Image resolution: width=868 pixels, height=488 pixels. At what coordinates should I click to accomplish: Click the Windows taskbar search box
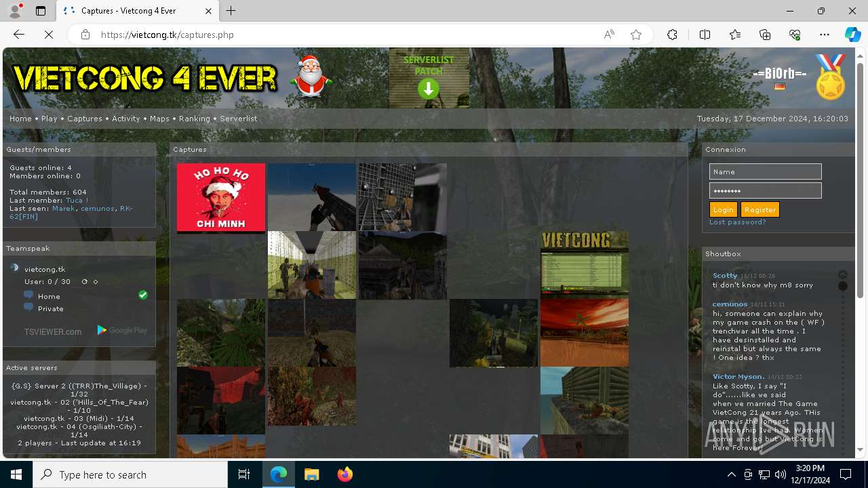(x=130, y=474)
